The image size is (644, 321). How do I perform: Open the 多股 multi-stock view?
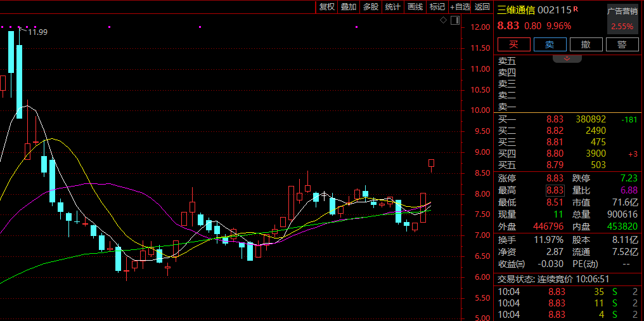point(370,6)
